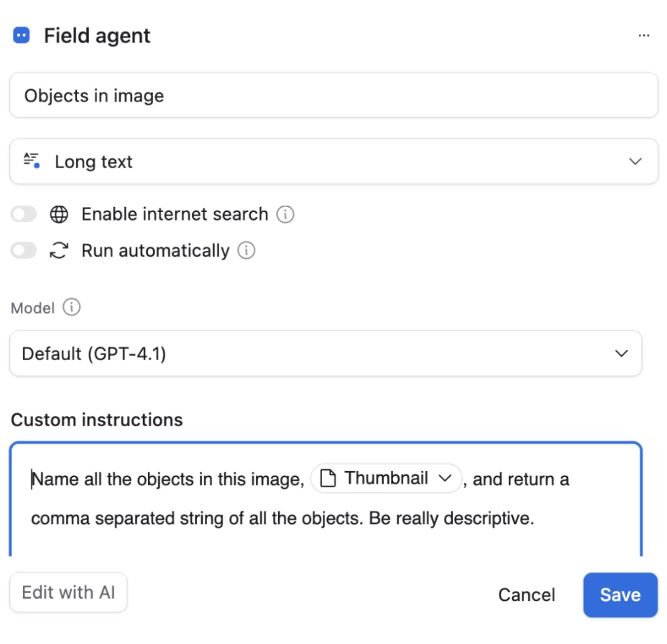Open the three-dot more options menu
This screenshot has height=644, width=667.
pos(644,36)
